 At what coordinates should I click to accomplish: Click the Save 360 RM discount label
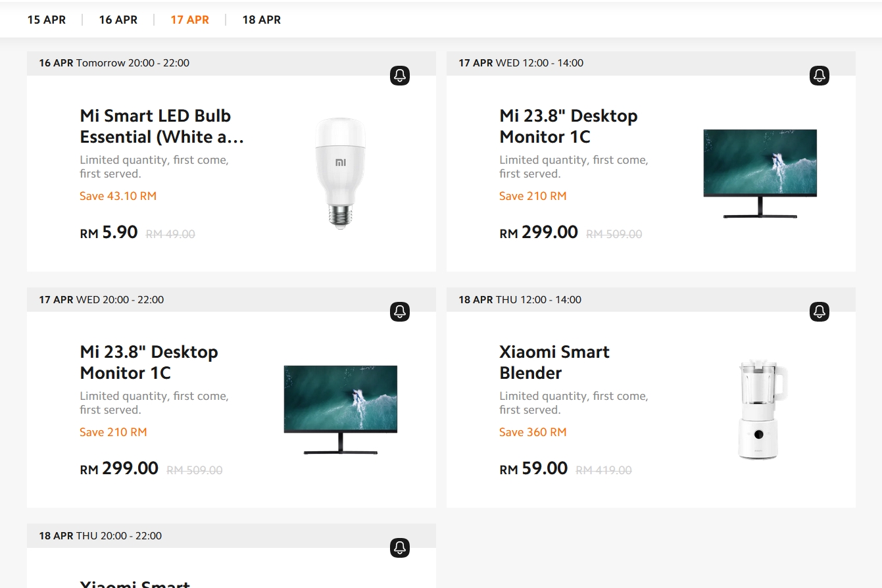click(x=533, y=431)
